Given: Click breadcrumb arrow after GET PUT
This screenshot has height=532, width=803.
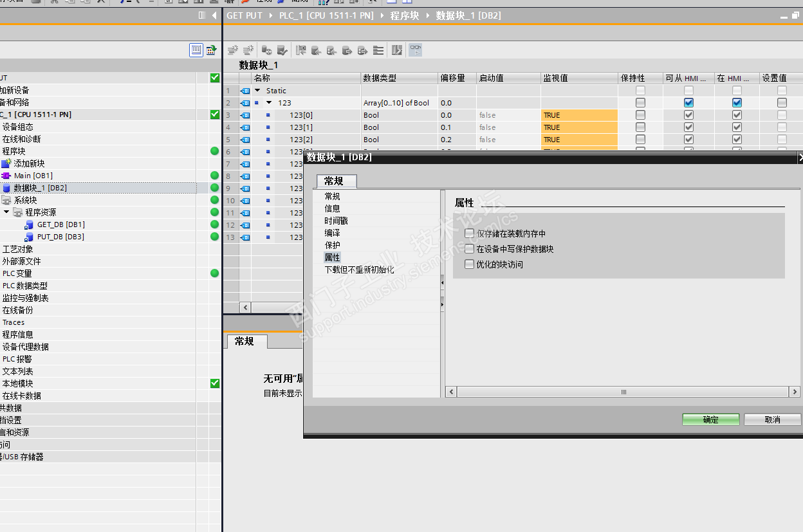Looking at the screenshot, I should click(271, 15).
